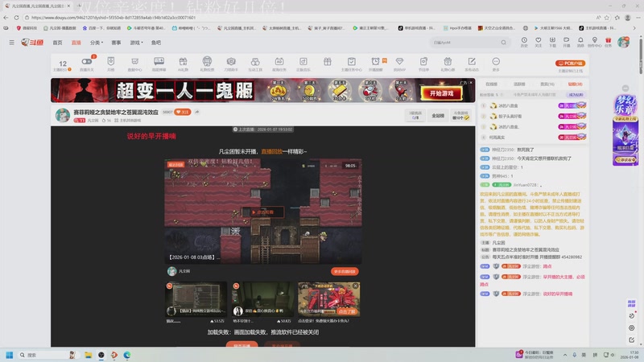Switch to the 贵宾 VIP tab

click(547, 84)
